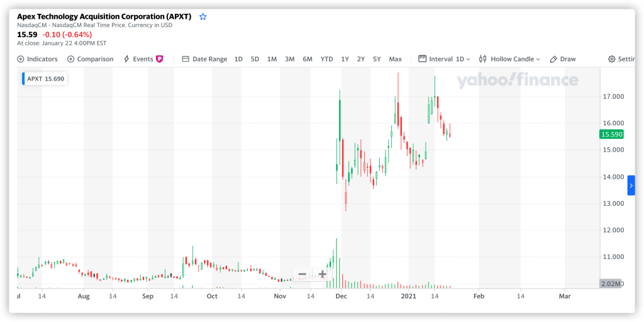Select the YTD time range
This screenshot has height=322, width=644.
click(326, 59)
